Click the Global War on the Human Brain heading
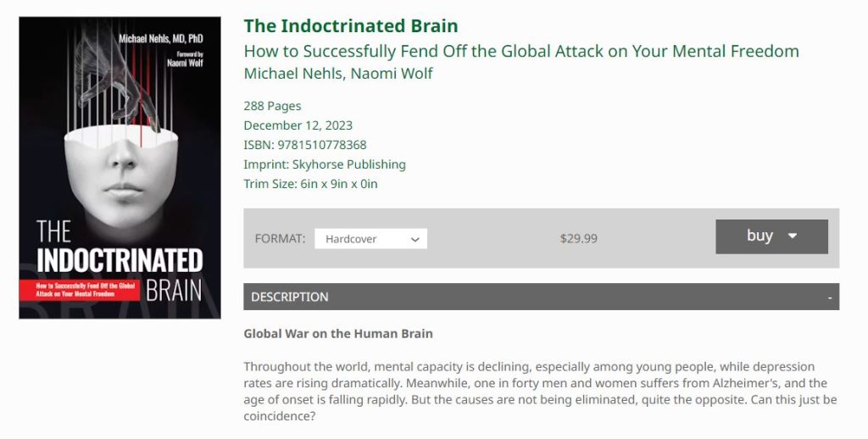 coord(338,334)
